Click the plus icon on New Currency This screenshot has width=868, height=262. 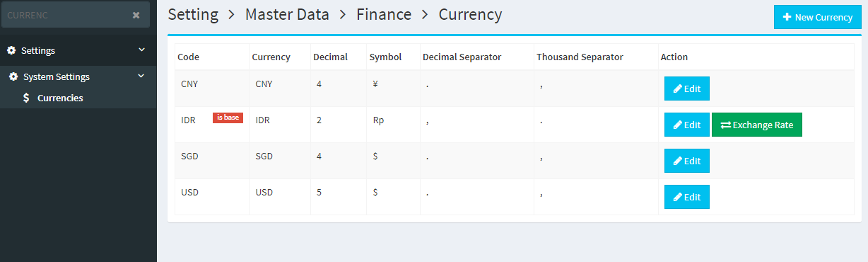pyautogui.click(x=787, y=17)
